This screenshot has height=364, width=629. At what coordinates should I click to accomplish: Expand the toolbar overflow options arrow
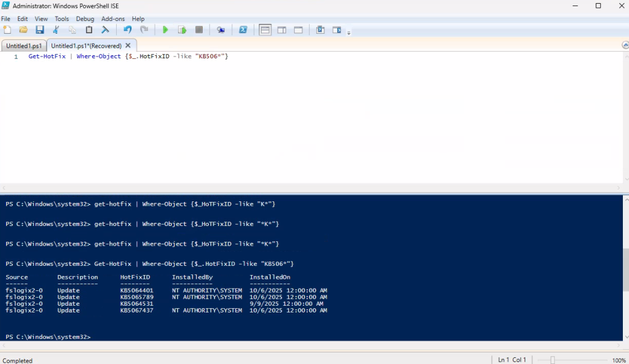[349, 33]
